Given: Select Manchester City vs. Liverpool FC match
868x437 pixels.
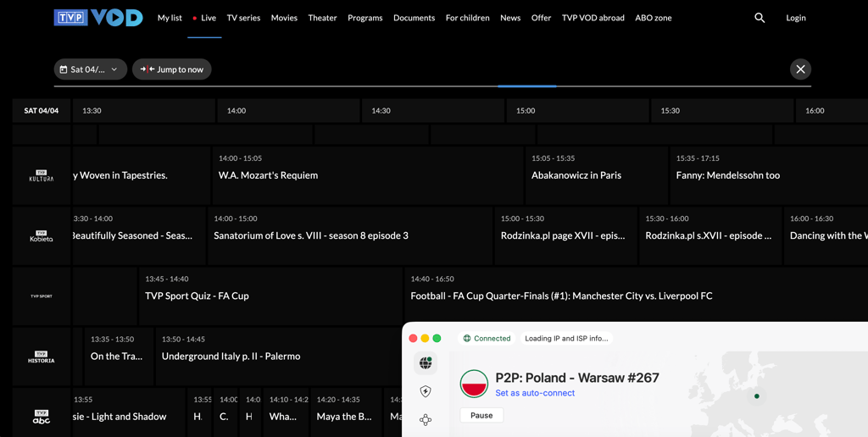Looking at the screenshot, I should (636, 296).
